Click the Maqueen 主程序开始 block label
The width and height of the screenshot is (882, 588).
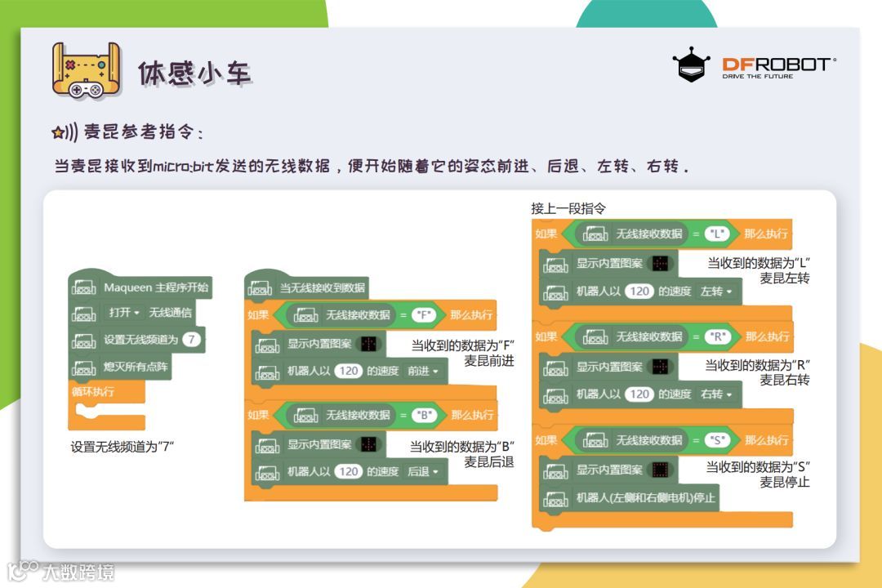156,287
